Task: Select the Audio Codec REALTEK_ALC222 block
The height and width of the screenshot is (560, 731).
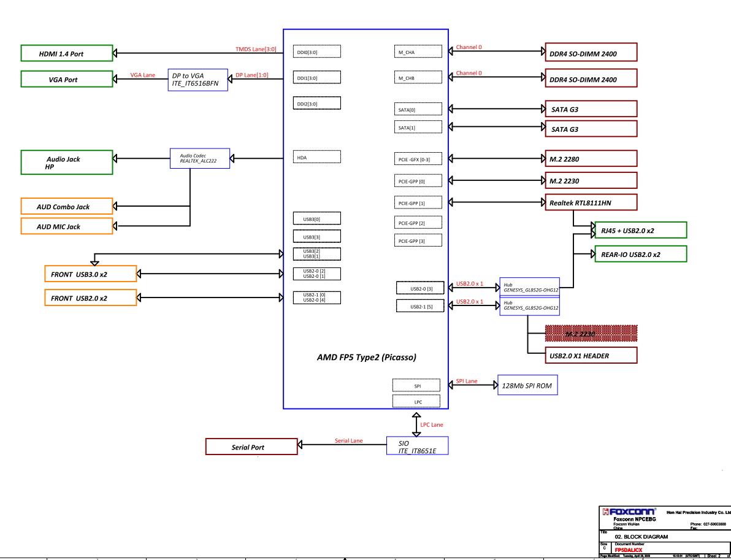Action: [199, 158]
